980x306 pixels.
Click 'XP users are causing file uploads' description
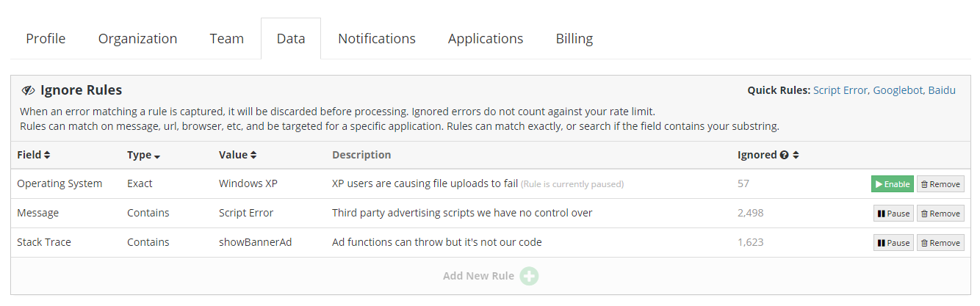coord(425,183)
